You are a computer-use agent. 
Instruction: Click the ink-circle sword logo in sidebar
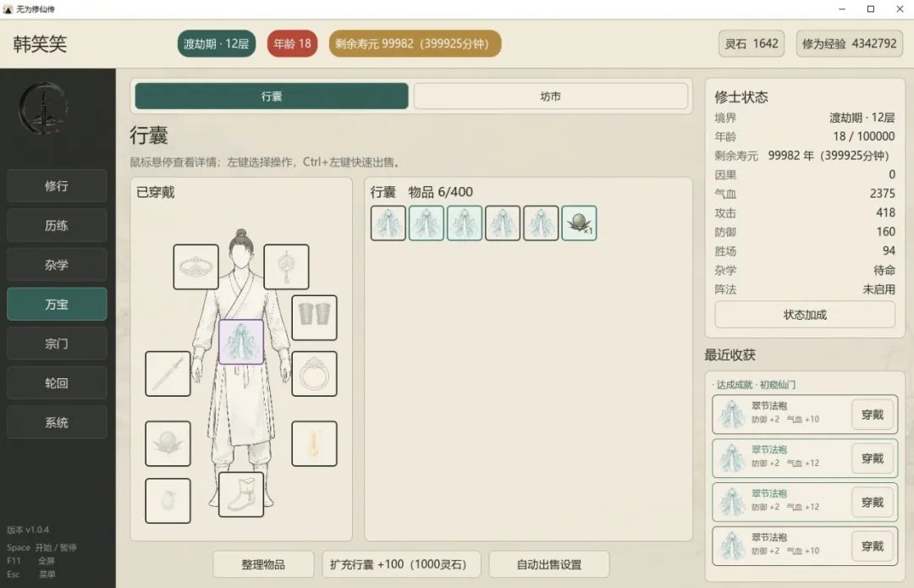(44, 109)
